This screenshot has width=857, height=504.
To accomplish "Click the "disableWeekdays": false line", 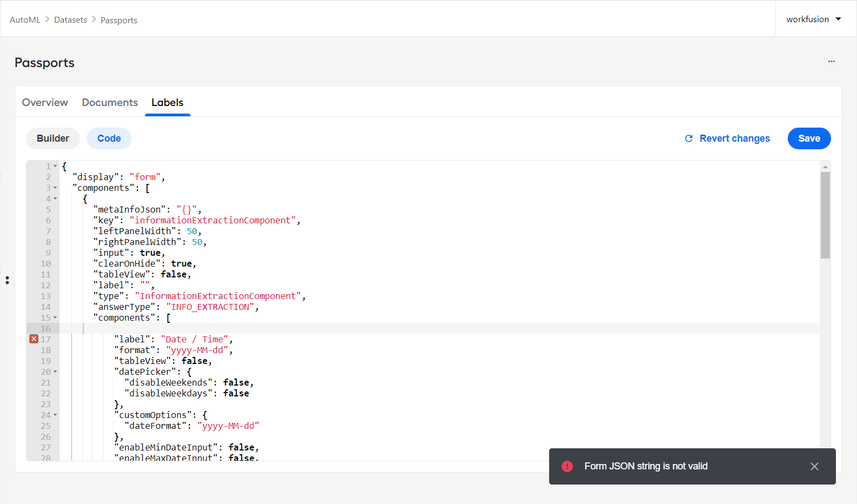I will [187, 393].
